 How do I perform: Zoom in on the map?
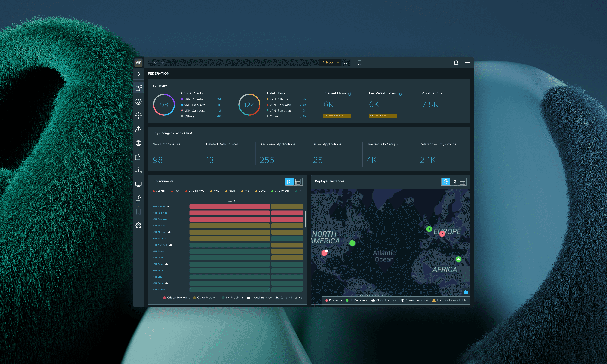(466, 270)
